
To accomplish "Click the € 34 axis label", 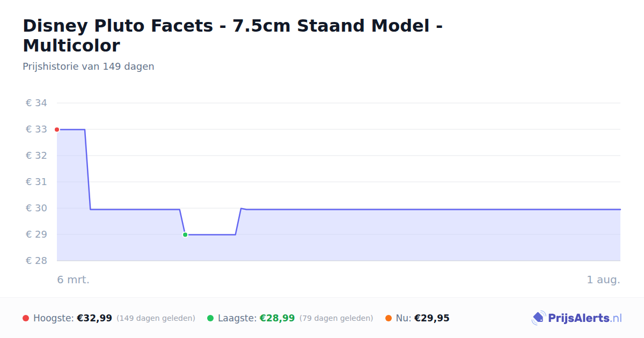I will [x=36, y=103].
